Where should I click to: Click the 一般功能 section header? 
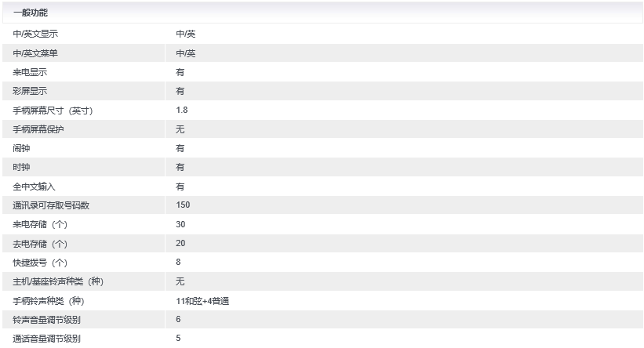(30, 13)
